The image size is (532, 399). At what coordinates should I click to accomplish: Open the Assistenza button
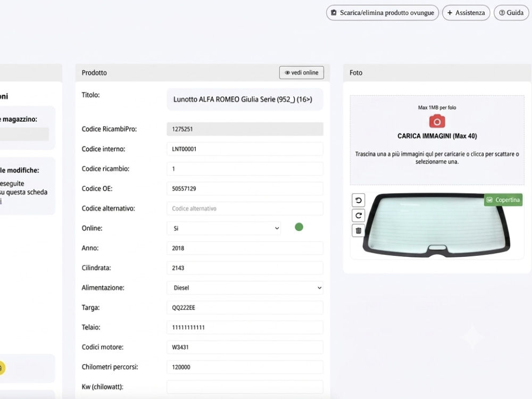tap(466, 13)
